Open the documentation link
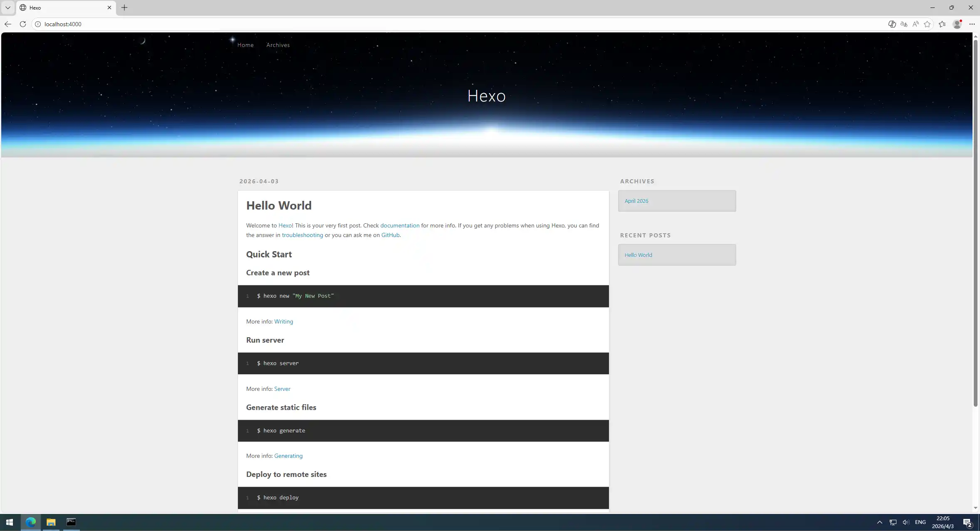Image resolution: width=980 pixels, height=531 pixels. [400, 225]
